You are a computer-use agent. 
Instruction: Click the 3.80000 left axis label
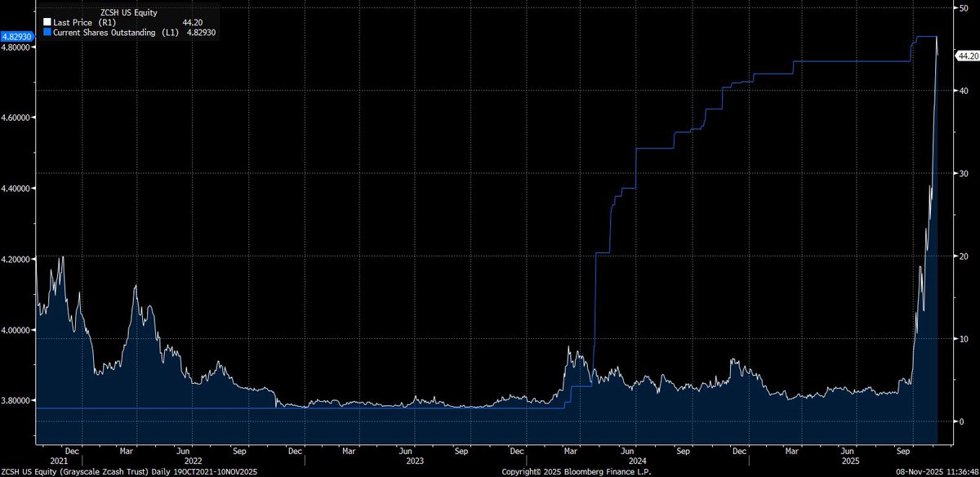(x=16, y=400)
